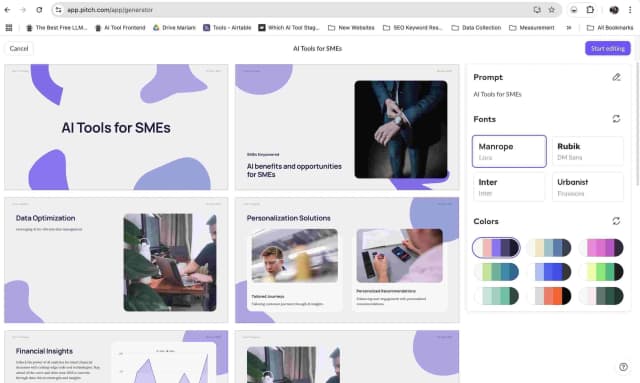Open the Personalization Solutions slide
Viewport: 640px width, 383px height.
pyautogui.click(x=347, y=260)
